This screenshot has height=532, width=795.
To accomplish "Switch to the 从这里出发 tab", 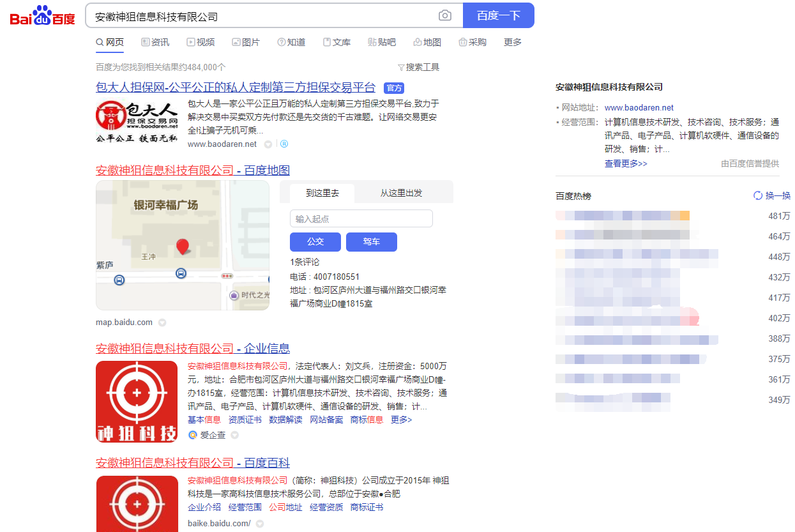I will pyautogui.click(x=401, y=193).
